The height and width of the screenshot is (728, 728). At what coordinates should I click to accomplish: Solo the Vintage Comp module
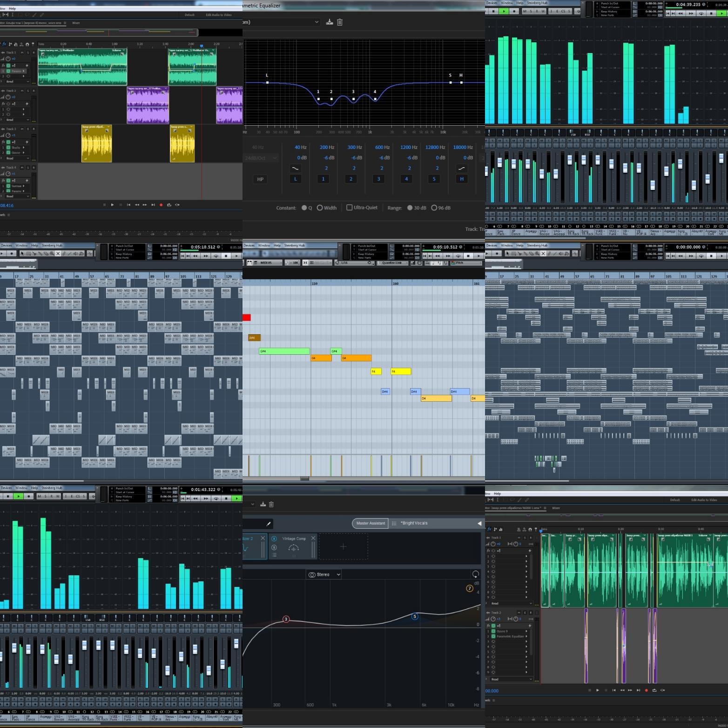point(274,547)
